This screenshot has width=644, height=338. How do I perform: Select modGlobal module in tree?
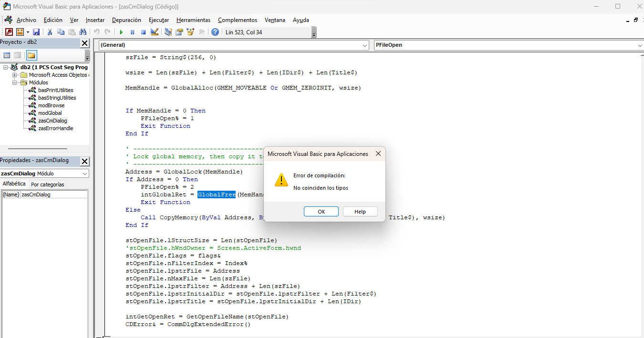click(x=50, y=113)
